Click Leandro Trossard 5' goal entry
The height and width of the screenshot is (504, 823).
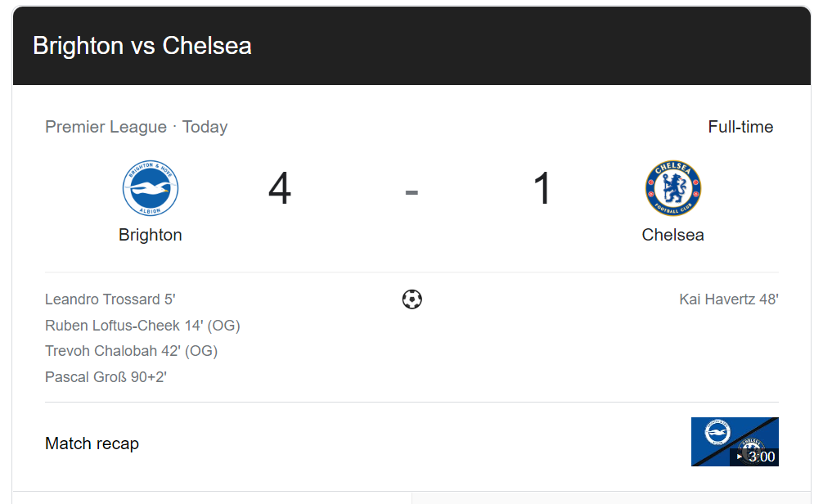[110, 299]
